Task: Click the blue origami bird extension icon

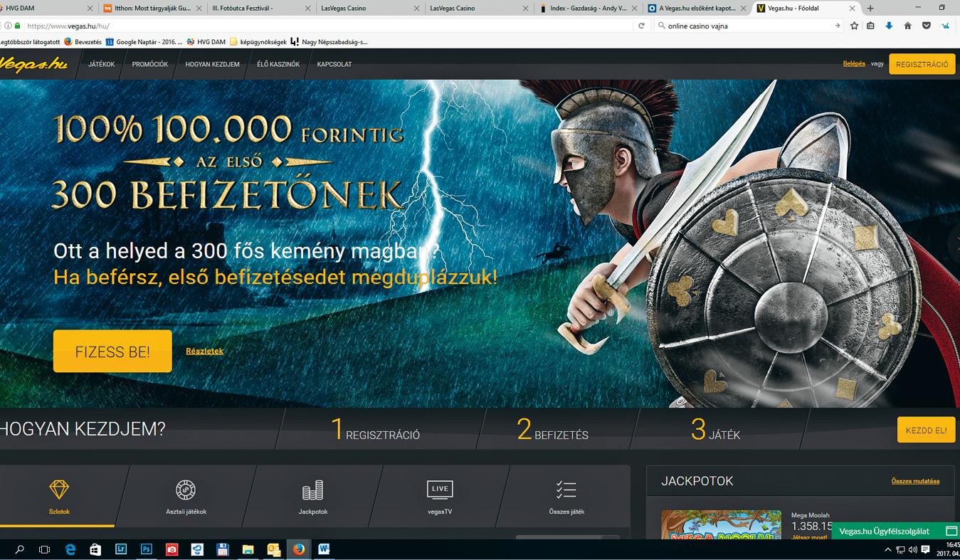Action: [945, 26]
